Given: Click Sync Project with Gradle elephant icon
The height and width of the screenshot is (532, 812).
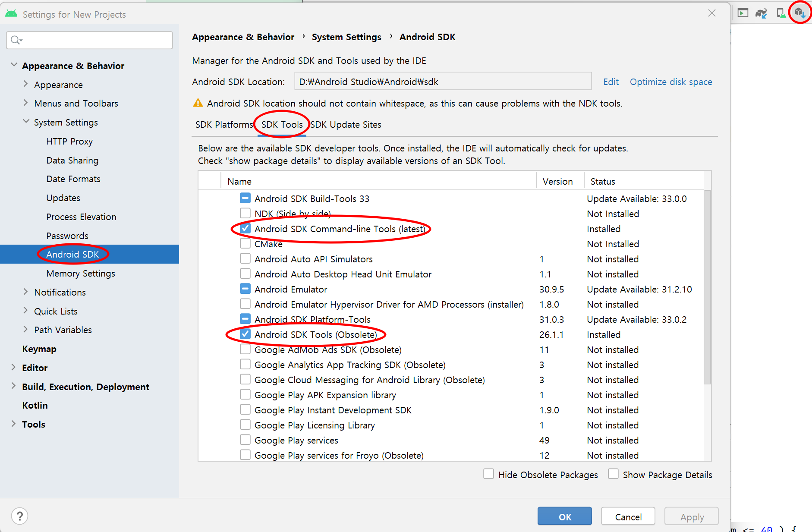Looking at the screenshot, I should 762,13.
